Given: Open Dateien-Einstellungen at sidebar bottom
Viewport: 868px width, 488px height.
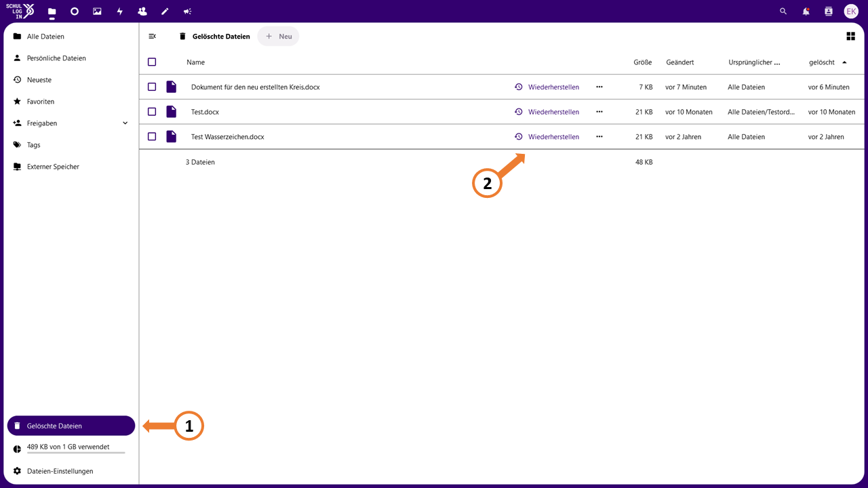Looking at the screenshot, I should click(x=71, y=471).
